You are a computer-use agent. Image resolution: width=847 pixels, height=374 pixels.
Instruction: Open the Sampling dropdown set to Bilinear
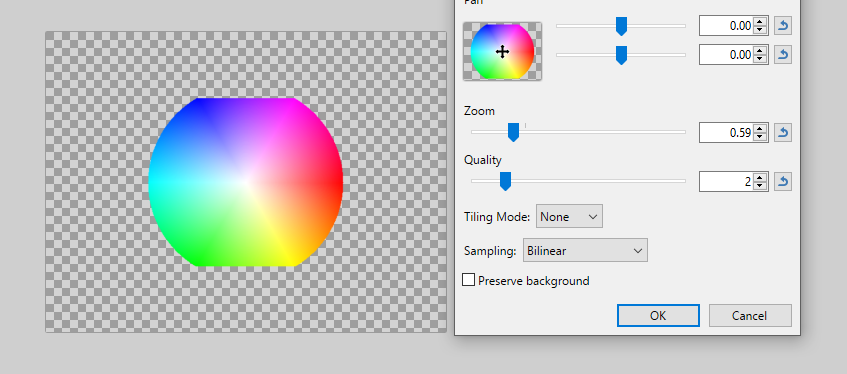(x=585, y=250)
